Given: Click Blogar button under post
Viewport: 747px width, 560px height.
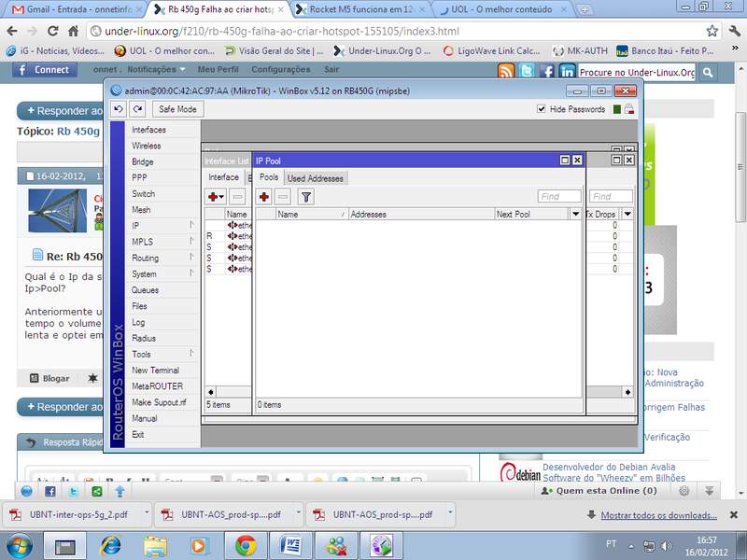Looking at the screenshot, I should 49,379.
